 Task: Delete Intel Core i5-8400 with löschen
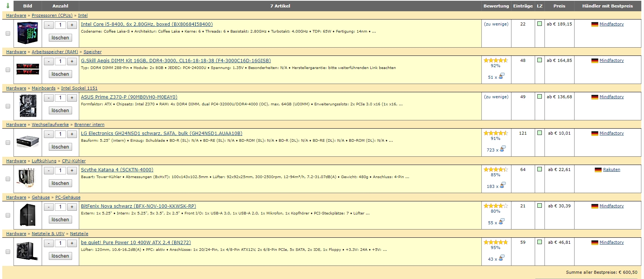pos(60,38)
